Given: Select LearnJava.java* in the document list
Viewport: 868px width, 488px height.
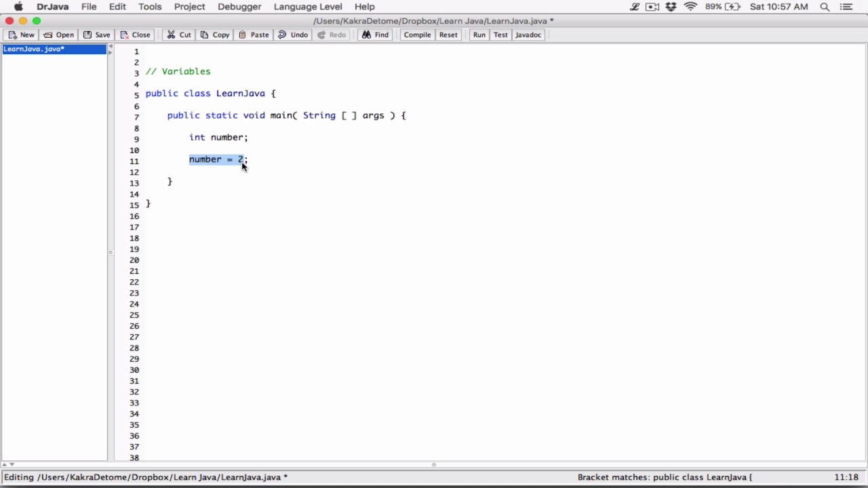Looking at the screenshot, I should pyautogui.click(x=54, y=49).
